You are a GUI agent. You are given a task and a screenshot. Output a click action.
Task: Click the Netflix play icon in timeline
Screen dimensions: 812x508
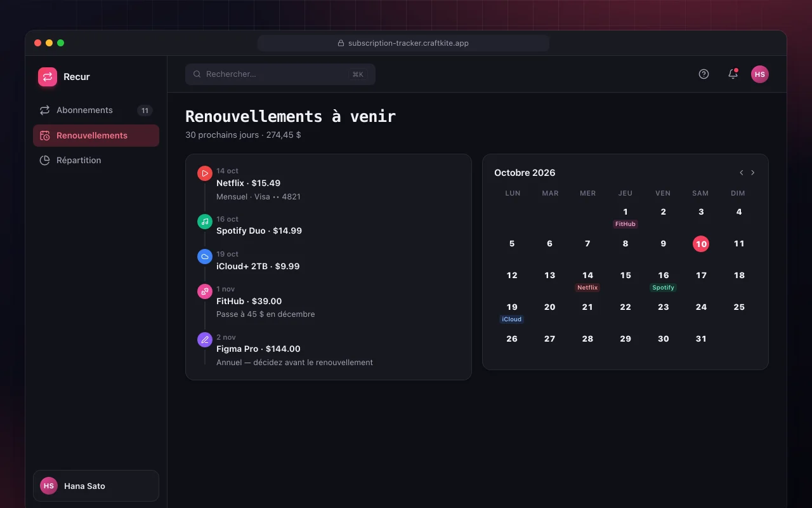tap(205, 173)
